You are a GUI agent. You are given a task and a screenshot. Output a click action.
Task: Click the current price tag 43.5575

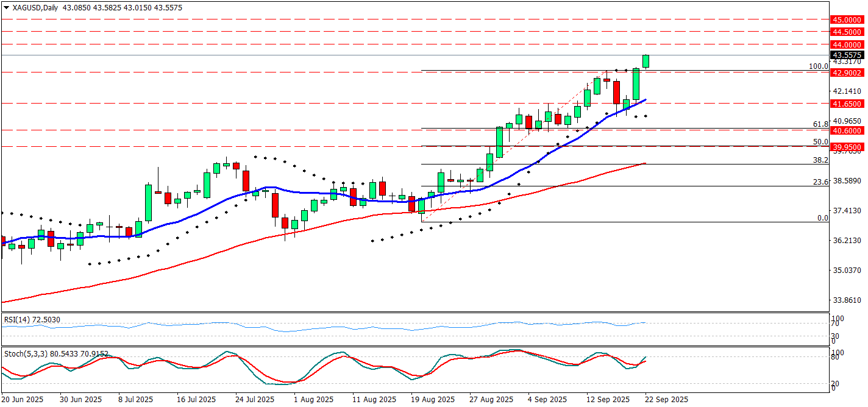(847, 54)
